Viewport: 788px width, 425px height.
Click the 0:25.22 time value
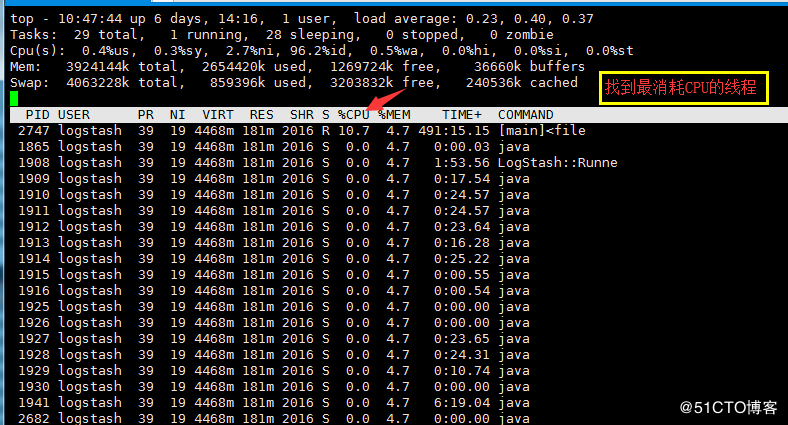click(x=462, y=259)
